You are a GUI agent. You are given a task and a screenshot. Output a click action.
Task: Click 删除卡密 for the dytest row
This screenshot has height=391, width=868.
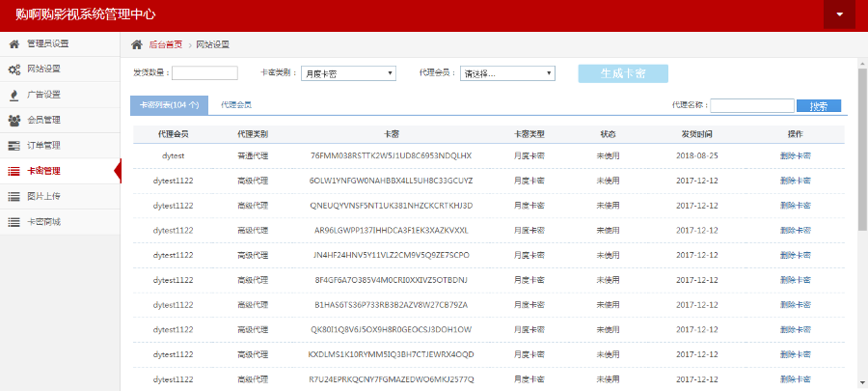click(x=796, y=155)
